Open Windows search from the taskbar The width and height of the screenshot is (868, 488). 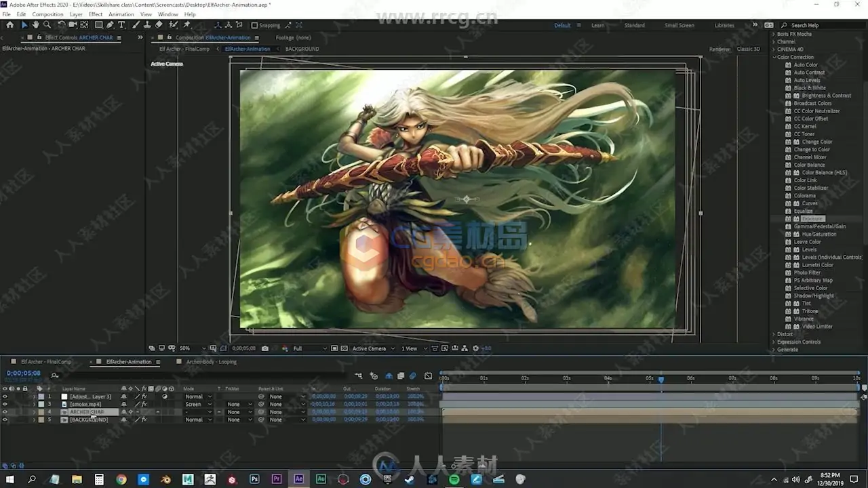pos(32,479)
